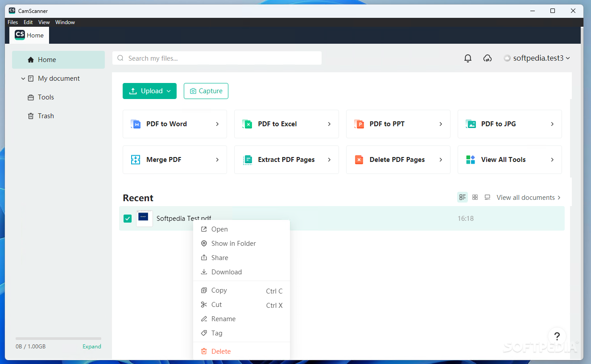Choose Tag in the context menu
The width and height of the screenshot is (591, 364).
click(x=241, y=333)
